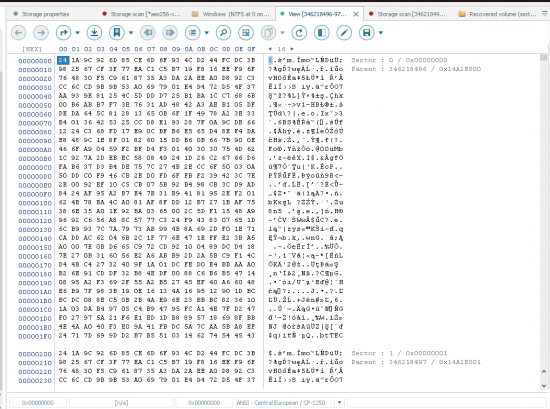Click the save floppy disk icon
Image resolution: width=550 pixels, height=409 pixels.
point(367,33)
